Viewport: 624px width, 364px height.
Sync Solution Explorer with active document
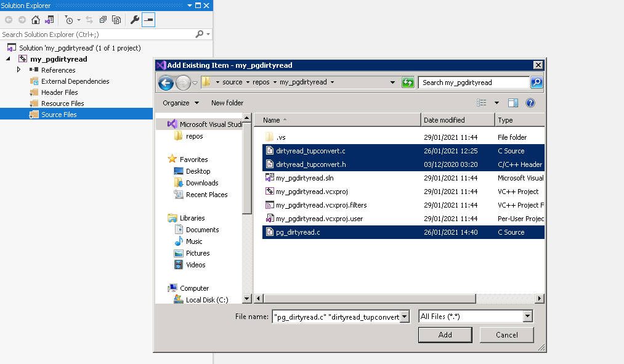(x=89, y=19)
